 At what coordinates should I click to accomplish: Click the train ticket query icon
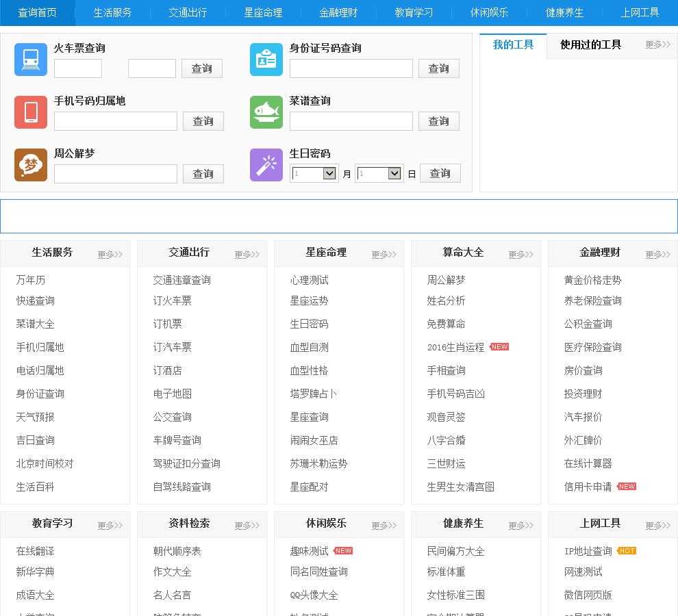click(x=31, y=60)
